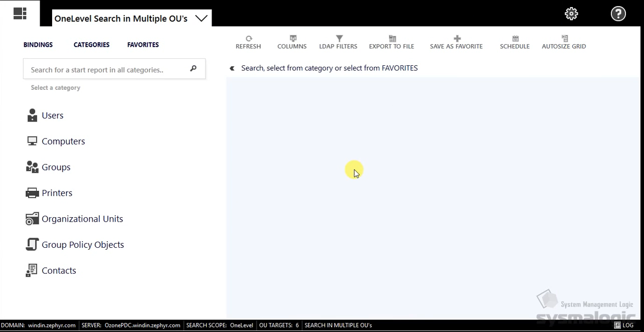Viewport: 644px width, 332px height.
Task: Click SEARCH IN MULTIPLE OU's status text
Action: pos(338,325)
